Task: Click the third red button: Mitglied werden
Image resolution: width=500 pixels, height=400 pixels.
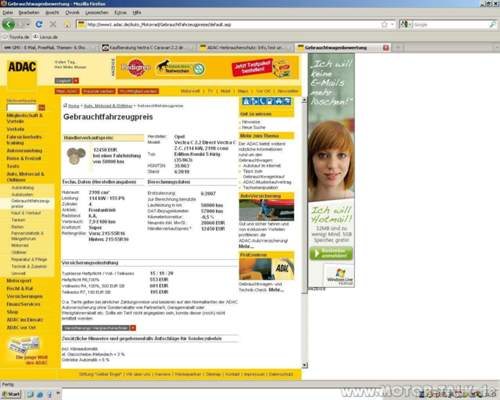Action: point(138,91)
